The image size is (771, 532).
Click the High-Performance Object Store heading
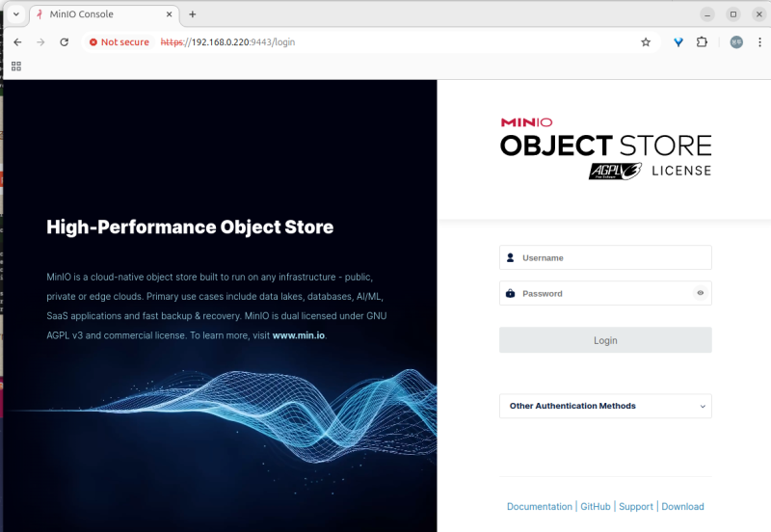pos(190,227)
